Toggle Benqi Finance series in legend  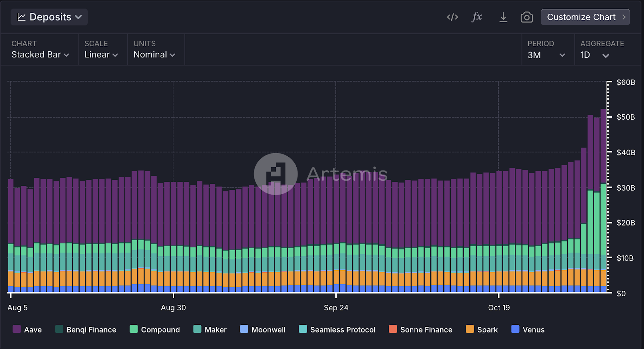[x=86, y=329]
